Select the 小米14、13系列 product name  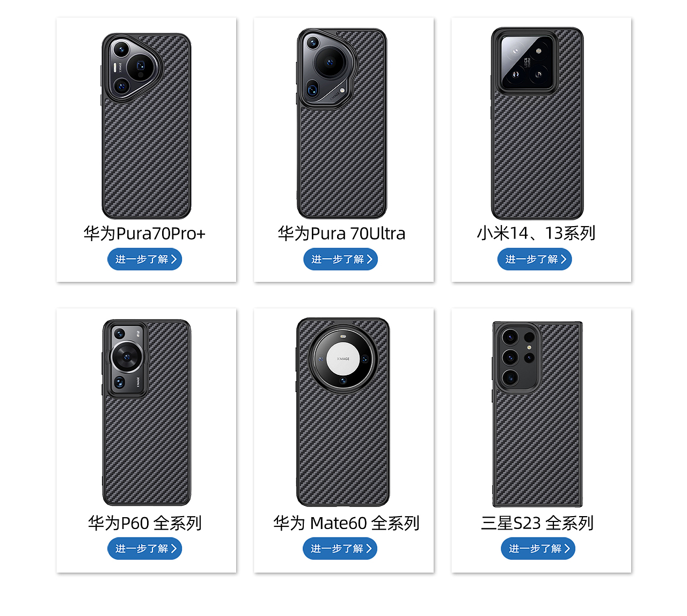(536, 233)
